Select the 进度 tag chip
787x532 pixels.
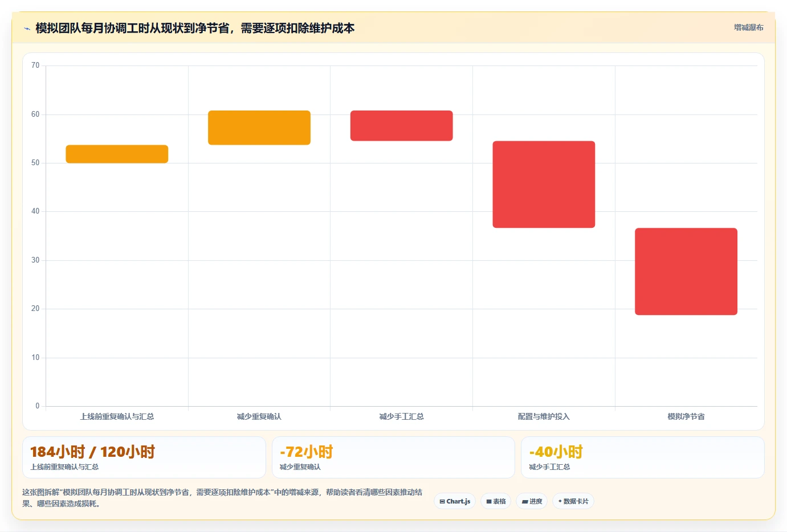532,501
